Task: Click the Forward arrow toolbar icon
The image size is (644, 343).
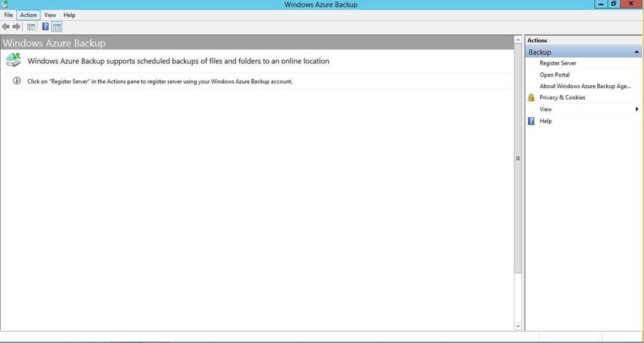Action: 17,27
